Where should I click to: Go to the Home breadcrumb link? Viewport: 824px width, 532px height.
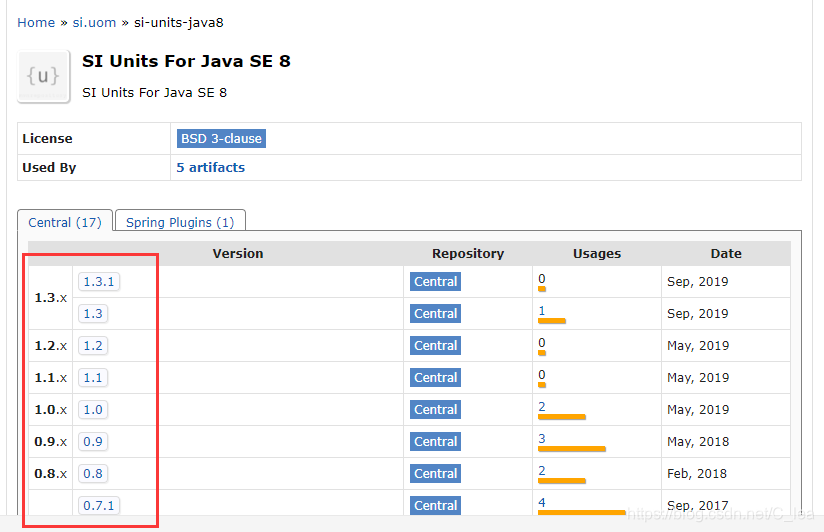(36, 23)
